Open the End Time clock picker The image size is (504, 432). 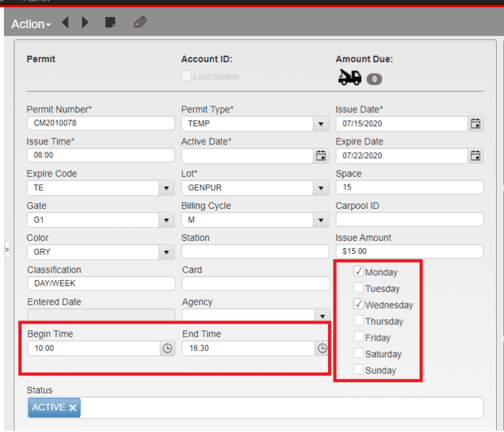tap(322, 349)
